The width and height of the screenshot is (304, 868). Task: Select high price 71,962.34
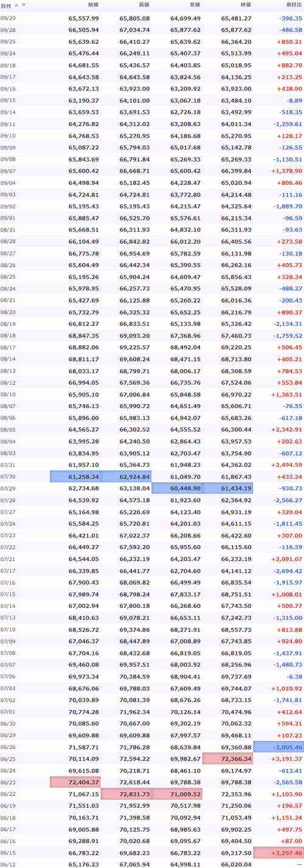point(134,712)
